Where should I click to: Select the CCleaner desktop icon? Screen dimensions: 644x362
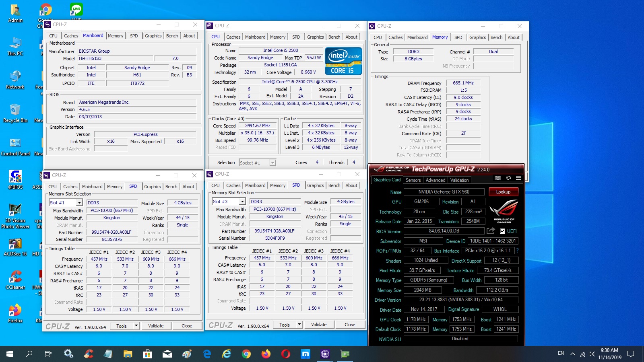[15, 280]
